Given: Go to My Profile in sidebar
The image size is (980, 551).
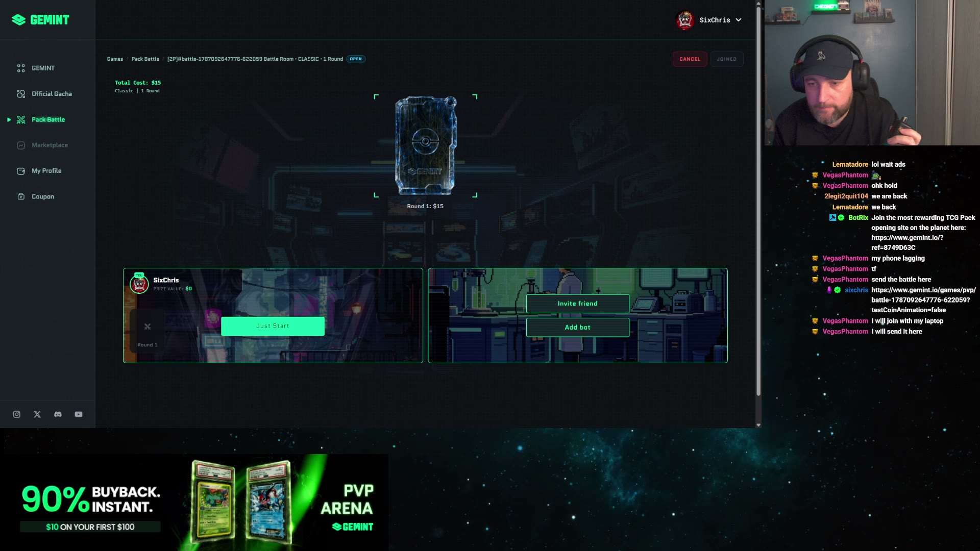Looking at the screenshot, I should tap(46, 171).
